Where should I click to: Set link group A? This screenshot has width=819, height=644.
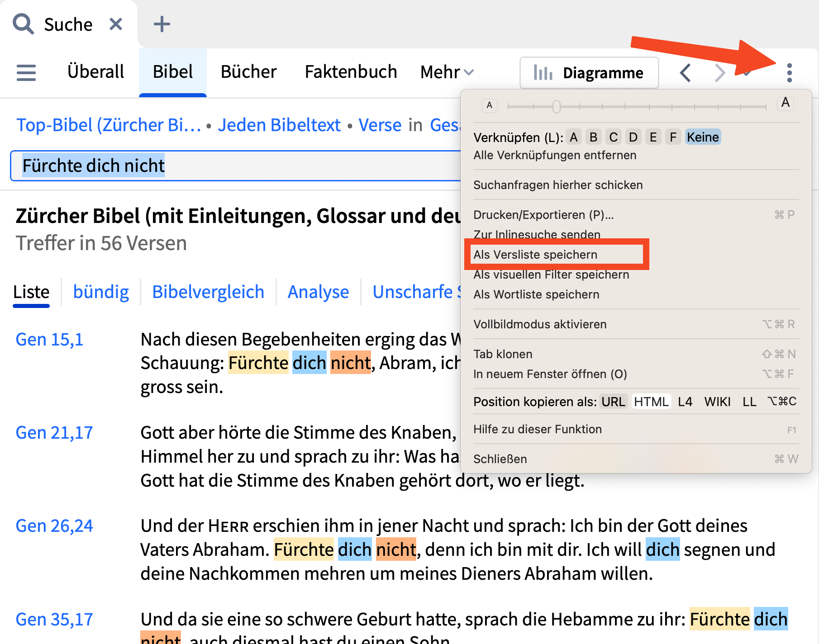click(x=574, y=137)
